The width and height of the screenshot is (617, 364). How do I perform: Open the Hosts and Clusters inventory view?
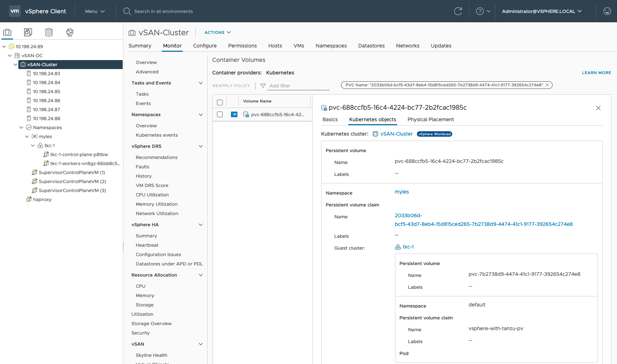click(7, 32)
